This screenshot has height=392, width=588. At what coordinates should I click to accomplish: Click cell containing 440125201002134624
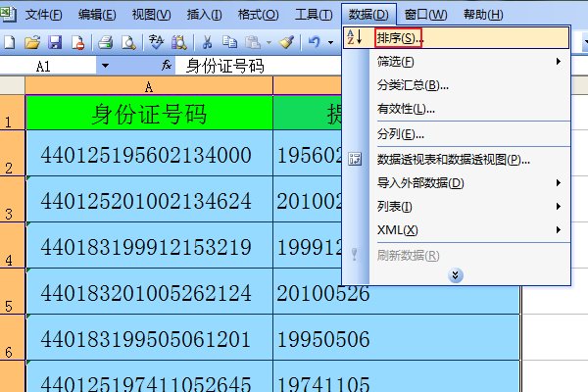coord(149,200)
